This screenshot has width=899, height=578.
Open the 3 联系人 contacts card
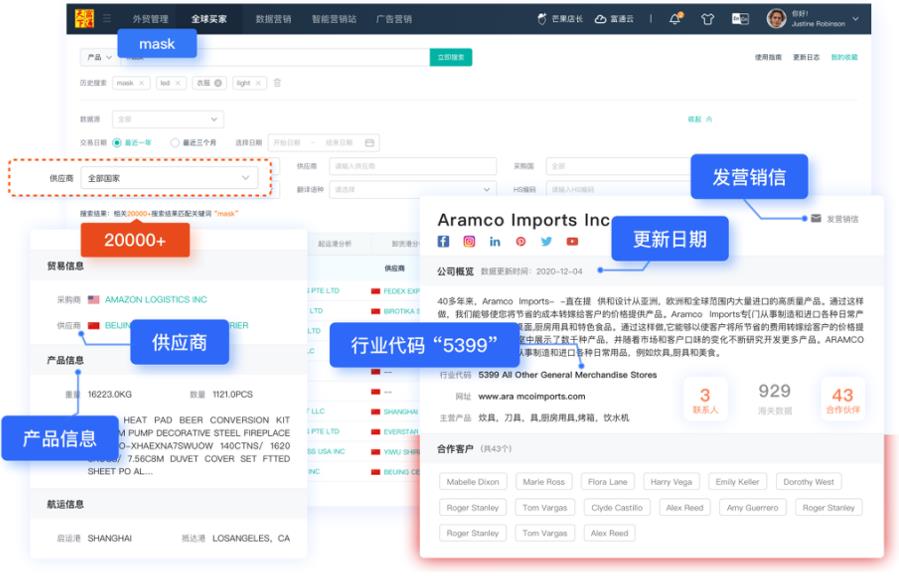pyautogui.click(x=705, y=400)
